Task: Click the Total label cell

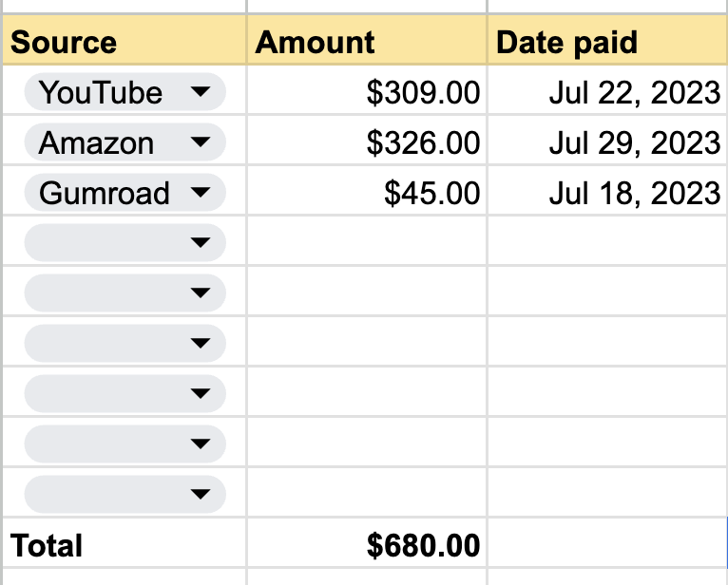Action: point(124,545)
